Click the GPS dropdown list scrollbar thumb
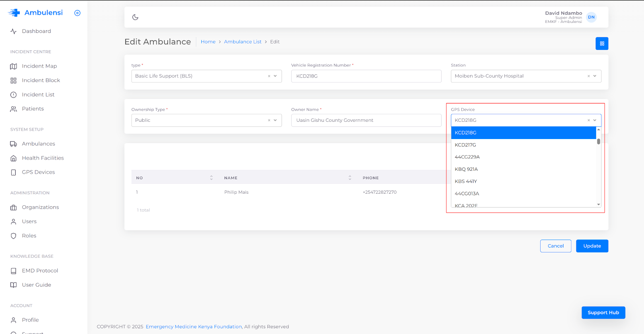Viewport: 644px width, 334px height. point(599,141)
